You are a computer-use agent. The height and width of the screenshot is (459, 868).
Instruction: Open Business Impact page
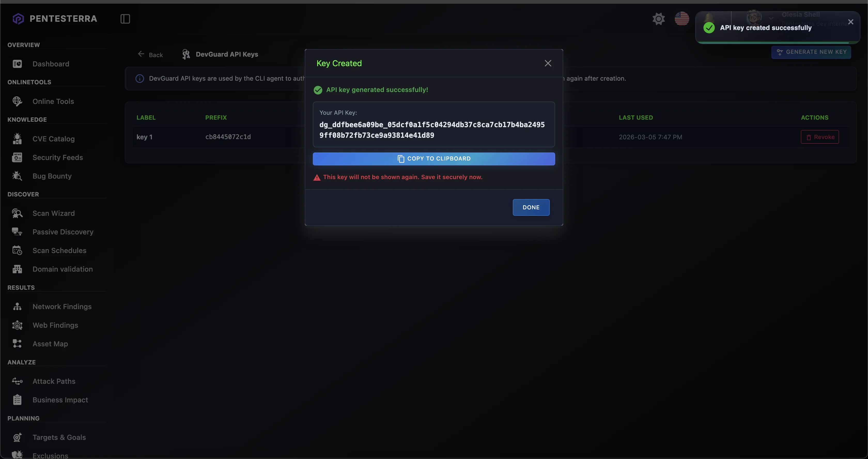click(60, 400)
